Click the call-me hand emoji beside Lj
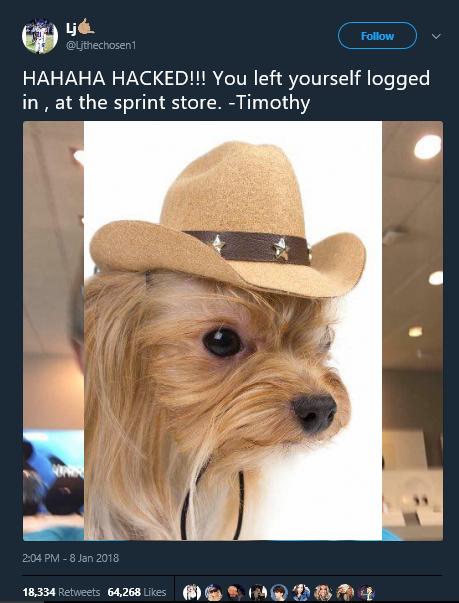Screen dimensions: 459x603 86,27
